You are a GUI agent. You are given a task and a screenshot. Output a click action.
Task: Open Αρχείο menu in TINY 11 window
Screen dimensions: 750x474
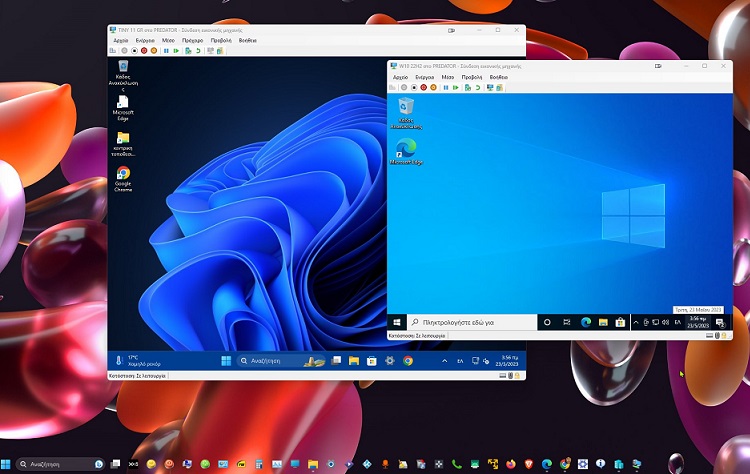click(121, 41)
